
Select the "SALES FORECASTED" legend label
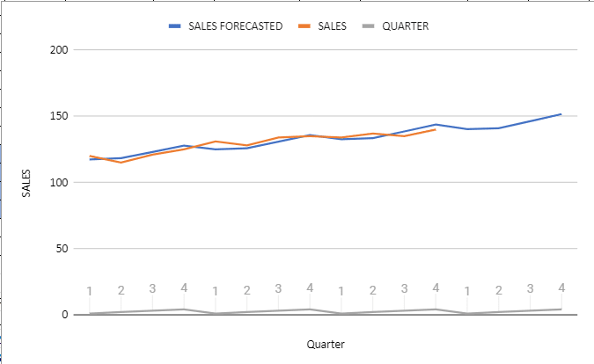[x=235, y=27]
